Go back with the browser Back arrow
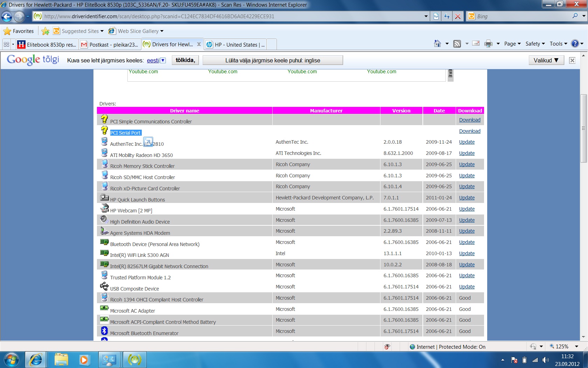 7,16
